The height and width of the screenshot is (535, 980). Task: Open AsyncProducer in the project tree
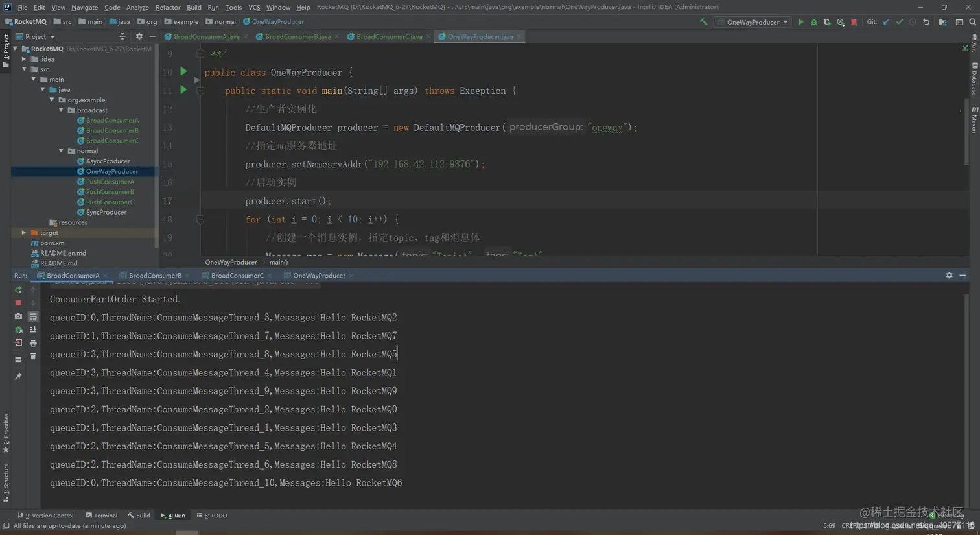108,161
